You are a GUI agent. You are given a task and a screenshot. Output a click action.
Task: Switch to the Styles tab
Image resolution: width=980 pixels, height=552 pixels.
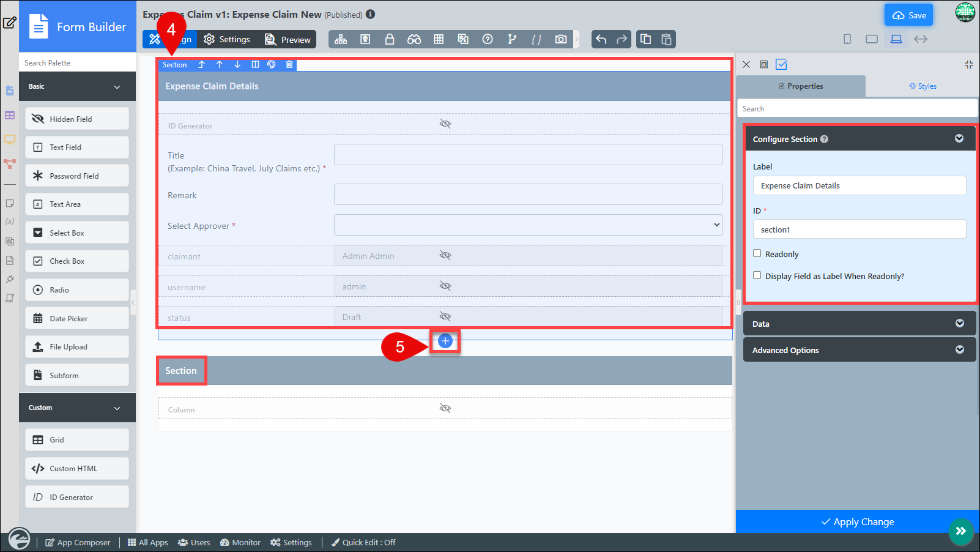pos(922,86)
